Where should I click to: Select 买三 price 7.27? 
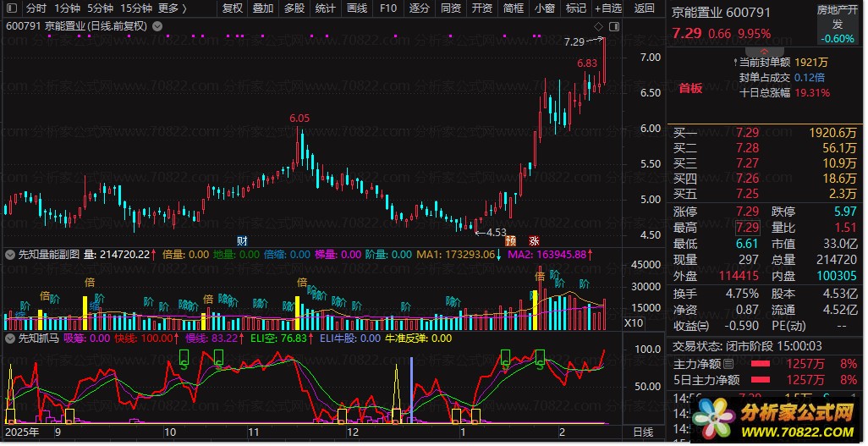point(747,163)
